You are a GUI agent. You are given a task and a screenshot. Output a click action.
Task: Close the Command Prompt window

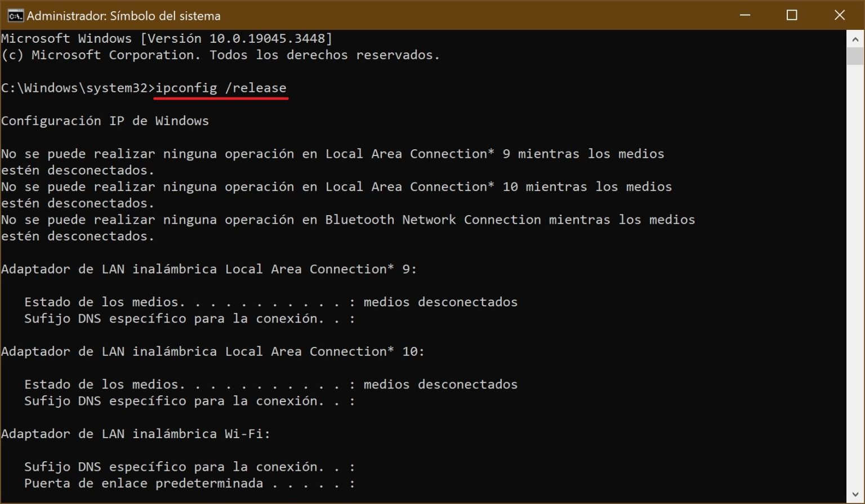tap(840, 16)
